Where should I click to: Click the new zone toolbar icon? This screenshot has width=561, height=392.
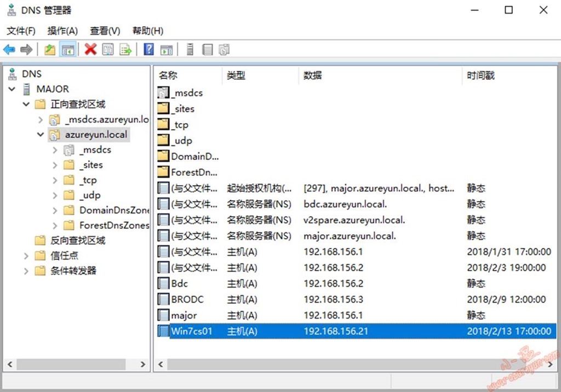click(224, 49)
